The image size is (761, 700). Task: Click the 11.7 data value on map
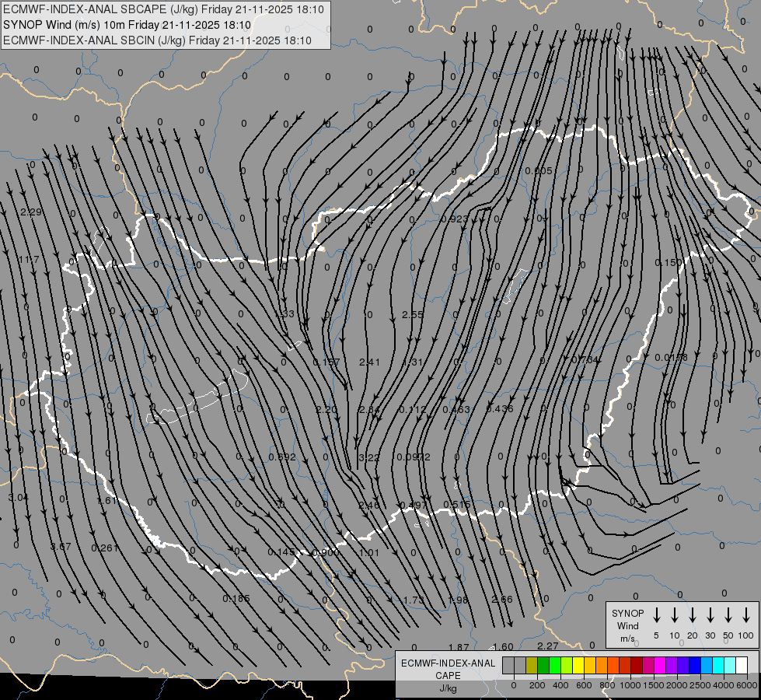28,259
